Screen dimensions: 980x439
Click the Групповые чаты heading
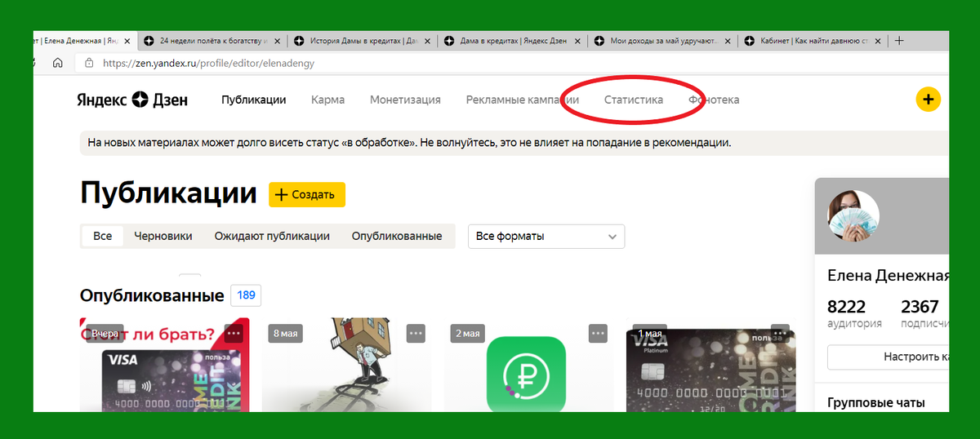876,402
